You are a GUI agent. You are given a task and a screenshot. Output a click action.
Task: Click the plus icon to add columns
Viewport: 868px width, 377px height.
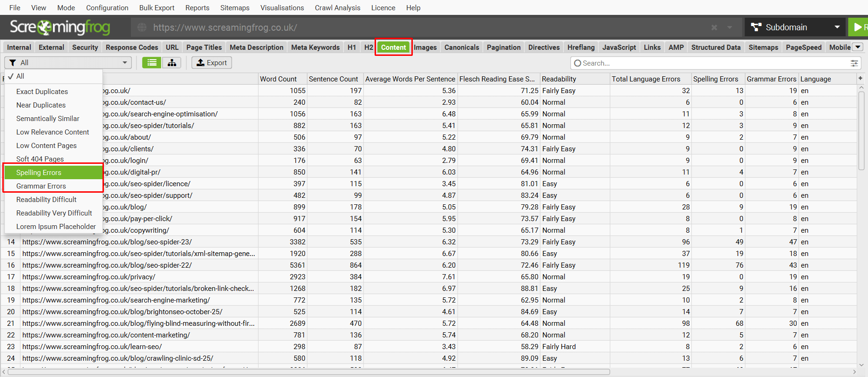pyautogui.click(x=860, y=79)
